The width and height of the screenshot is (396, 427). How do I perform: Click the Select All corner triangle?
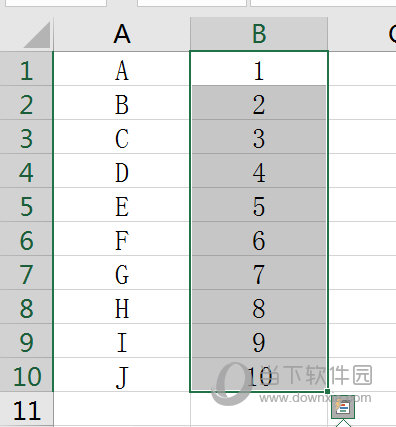click(x=37, y=35)
